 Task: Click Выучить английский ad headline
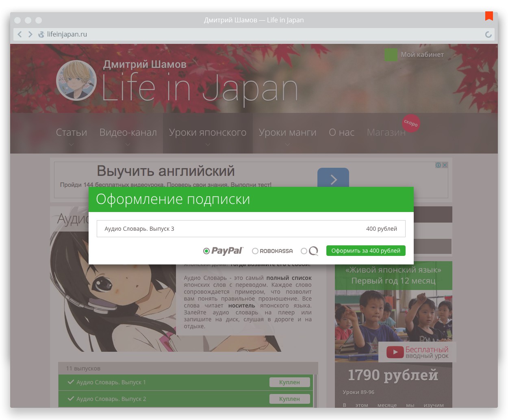pos(166,171)
